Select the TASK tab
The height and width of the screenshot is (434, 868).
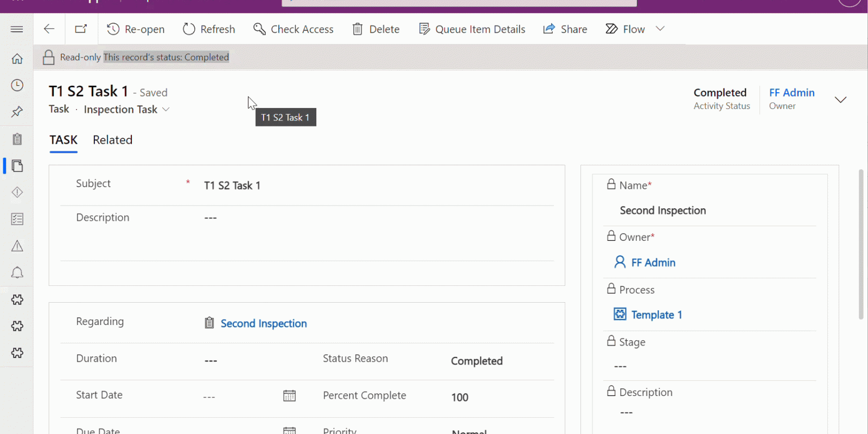coord(63,140)
